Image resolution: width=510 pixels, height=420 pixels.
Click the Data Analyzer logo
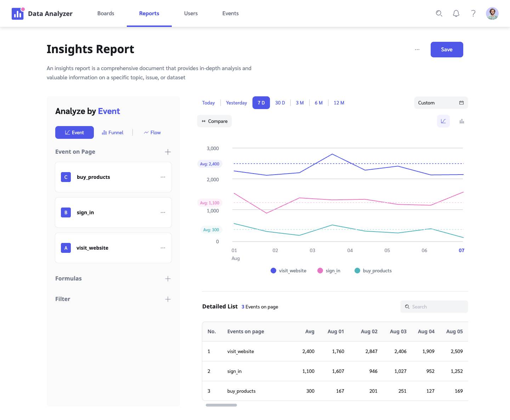coord(18,14)
